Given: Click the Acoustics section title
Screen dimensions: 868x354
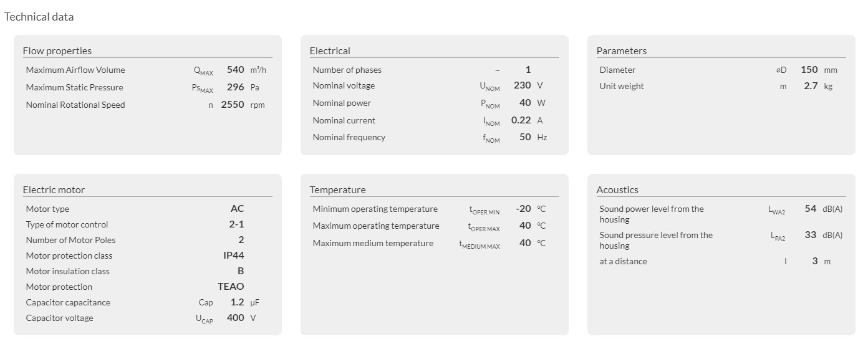Looking at the screenshot, I should pyautogui.click(x=617, y=190).
